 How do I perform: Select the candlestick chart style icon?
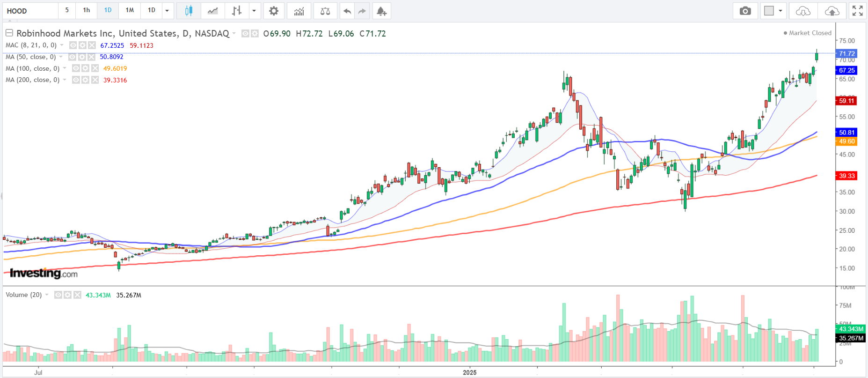189,11
